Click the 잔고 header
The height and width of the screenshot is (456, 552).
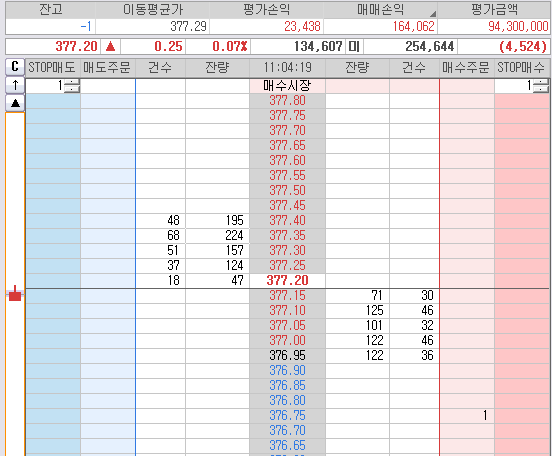[51, 10]
